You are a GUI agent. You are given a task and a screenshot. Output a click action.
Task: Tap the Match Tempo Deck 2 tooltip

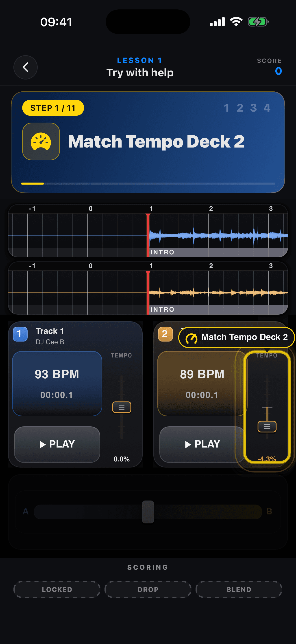(x=236, y=337)
